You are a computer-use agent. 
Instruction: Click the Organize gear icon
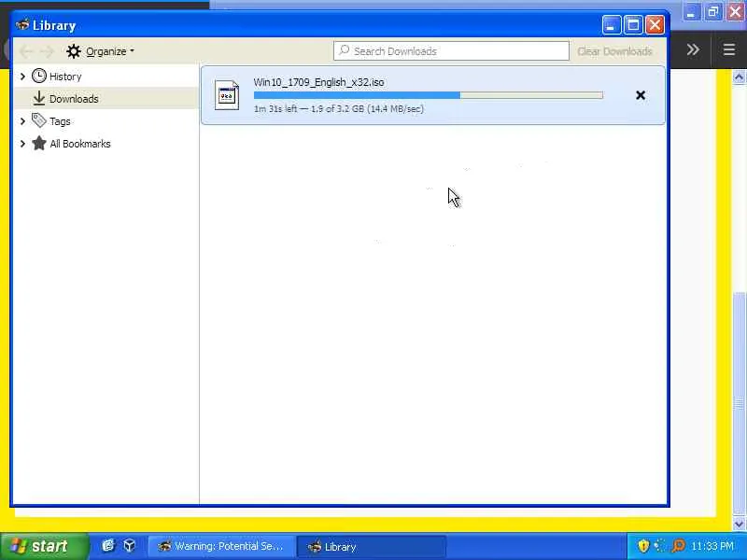(74, 51)
